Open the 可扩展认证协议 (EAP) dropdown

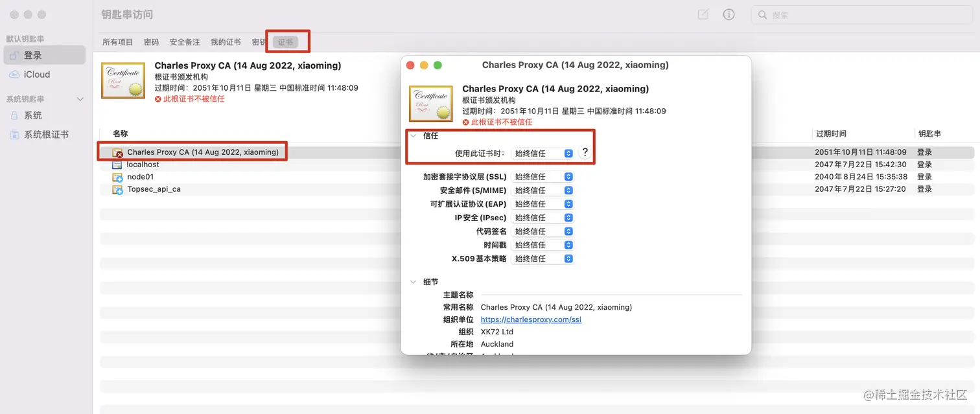(x=542, y=204)
